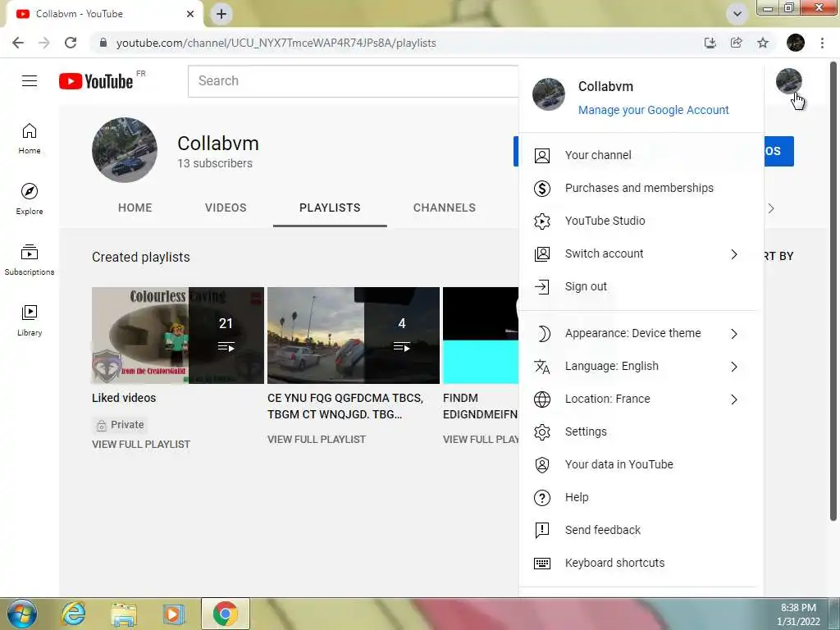
Task: Select the PLAYLISTS channel tab
Action: [330, 208]
